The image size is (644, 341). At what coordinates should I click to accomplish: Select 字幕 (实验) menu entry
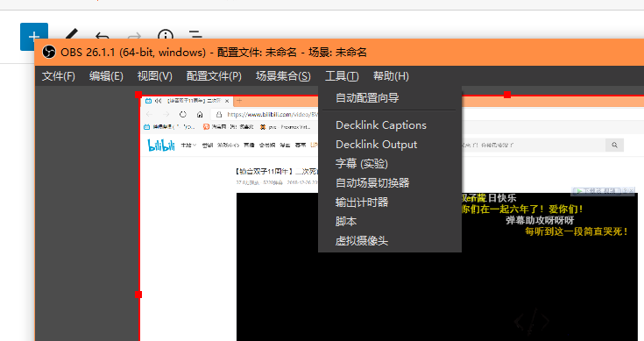click(390, 164)
